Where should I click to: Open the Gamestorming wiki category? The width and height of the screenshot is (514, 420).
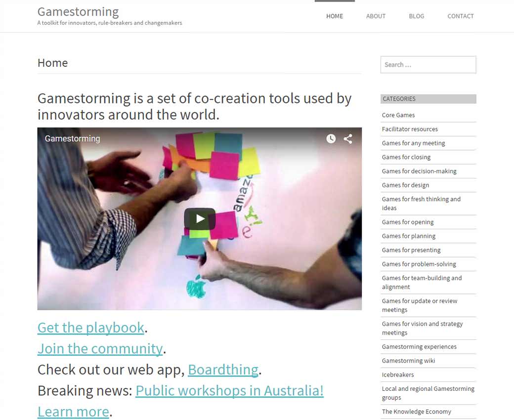(408, 361)
